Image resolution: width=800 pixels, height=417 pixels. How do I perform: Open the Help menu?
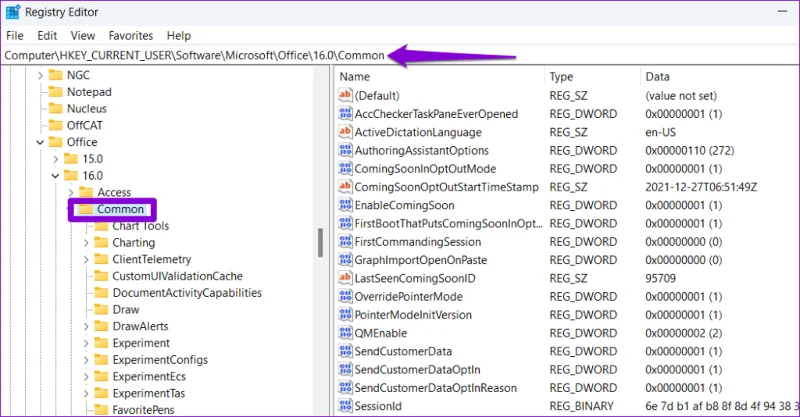coord(179,36)
